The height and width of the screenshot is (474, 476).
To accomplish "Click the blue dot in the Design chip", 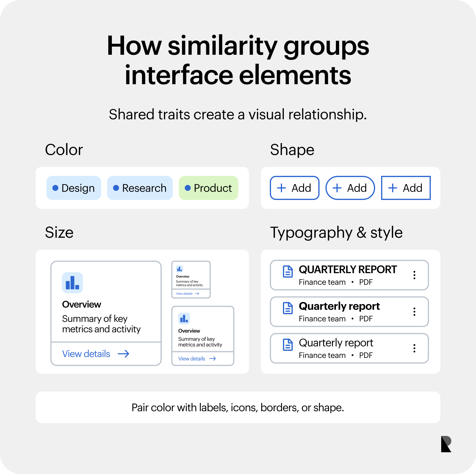I will click(x=55, y=188).
